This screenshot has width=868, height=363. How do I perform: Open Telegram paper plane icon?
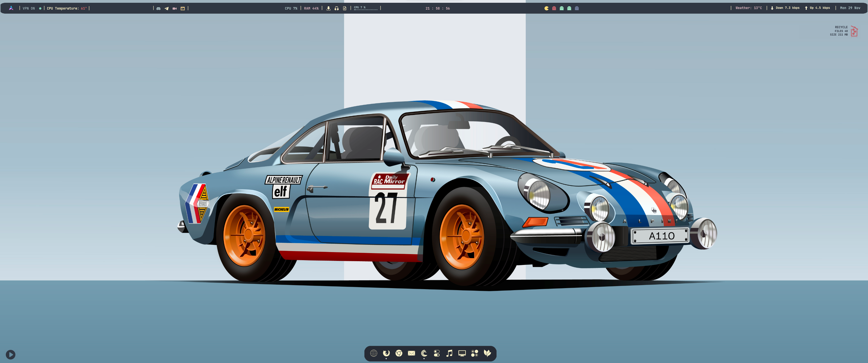point(167,8)
